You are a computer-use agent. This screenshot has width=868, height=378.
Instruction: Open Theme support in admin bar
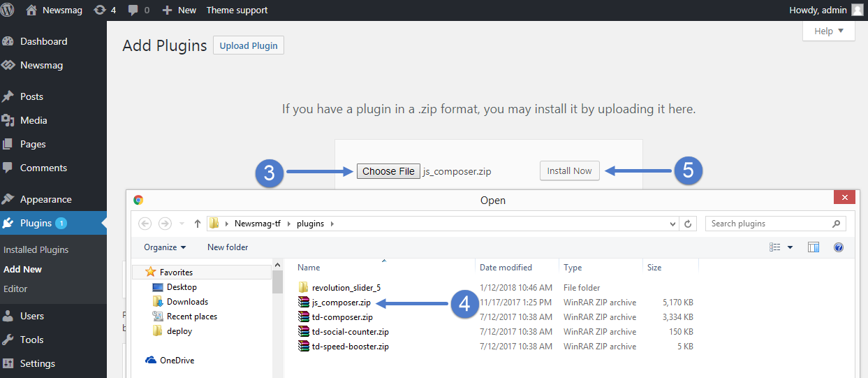pos(237,10)
